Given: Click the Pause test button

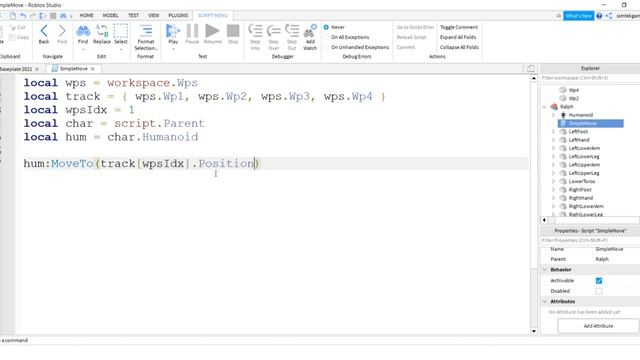Looking at the screenshot, I should [192, 31].
